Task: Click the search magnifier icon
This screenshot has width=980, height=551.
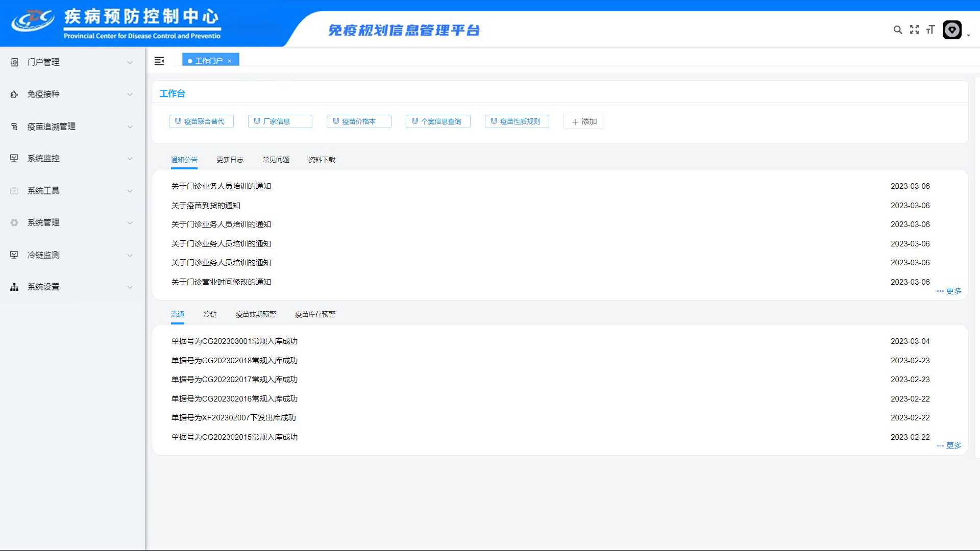Action: (898, 30)
